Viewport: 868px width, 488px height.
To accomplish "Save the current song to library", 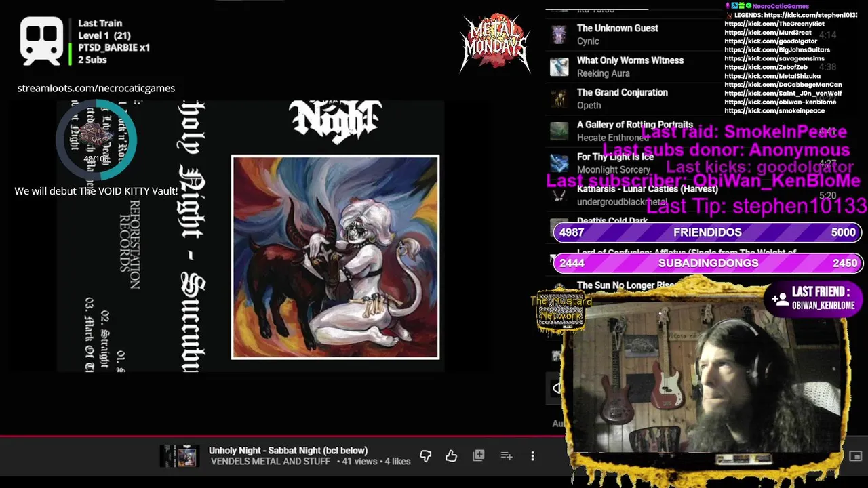I will [479, 456].
